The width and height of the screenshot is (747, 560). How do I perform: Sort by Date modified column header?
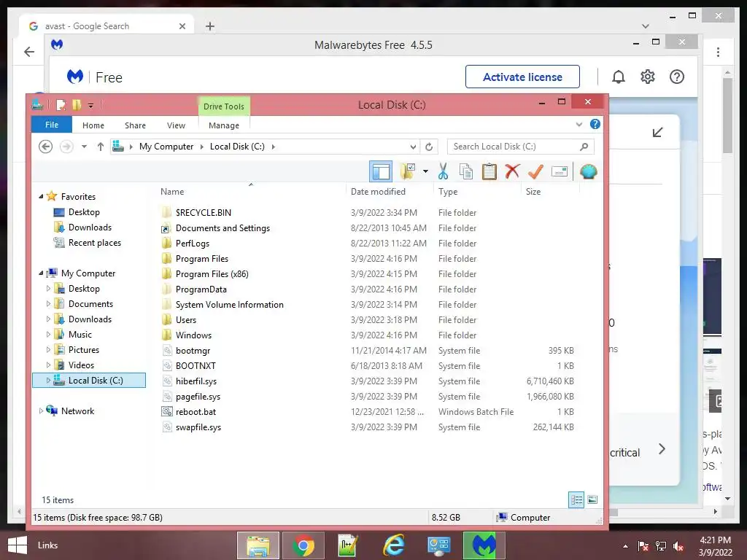pos(390,191)
